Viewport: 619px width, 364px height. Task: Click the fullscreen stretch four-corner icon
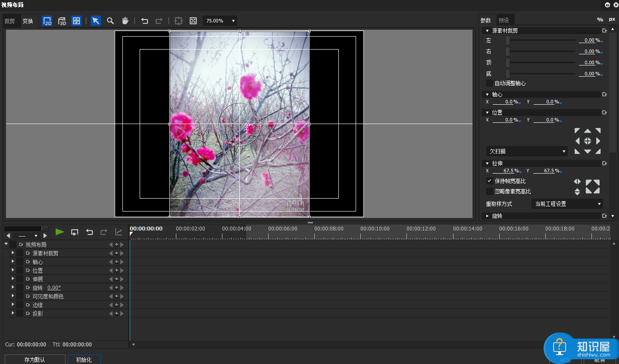coord(593,187)
